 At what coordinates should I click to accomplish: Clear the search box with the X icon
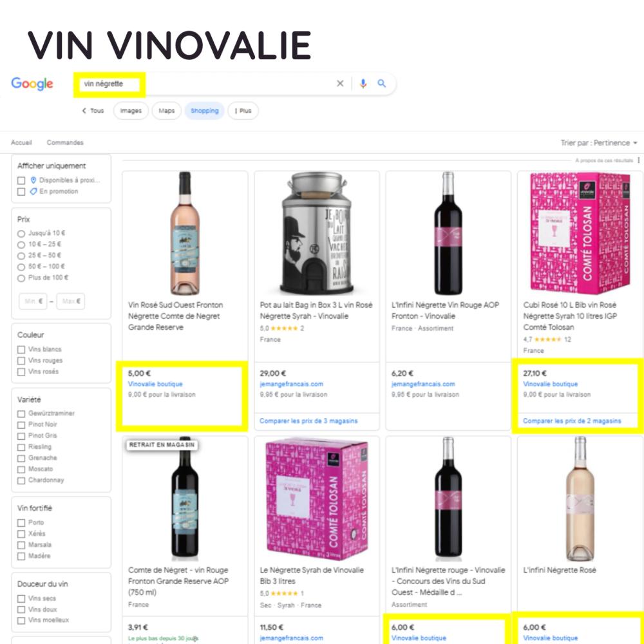point(340,84)
